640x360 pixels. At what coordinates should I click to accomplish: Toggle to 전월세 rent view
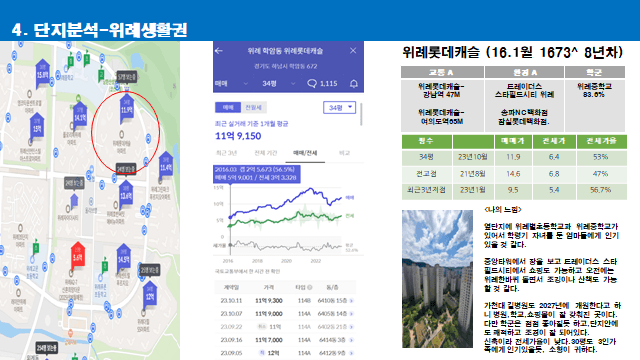coord(253,107)
